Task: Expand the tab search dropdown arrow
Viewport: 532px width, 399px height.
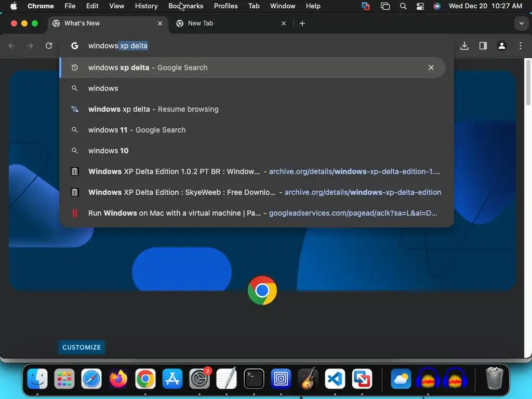Action: (x=521, y=23)
